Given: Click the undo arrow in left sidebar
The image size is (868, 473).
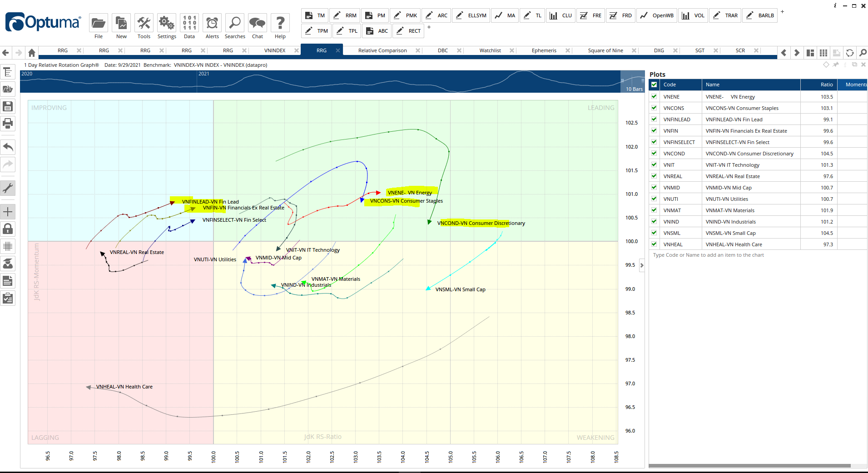Looking at the screenshot, I should [8, 147].
